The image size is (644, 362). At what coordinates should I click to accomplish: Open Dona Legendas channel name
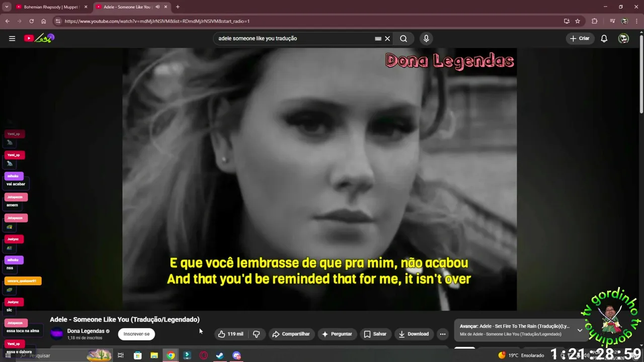click(86, 331)
